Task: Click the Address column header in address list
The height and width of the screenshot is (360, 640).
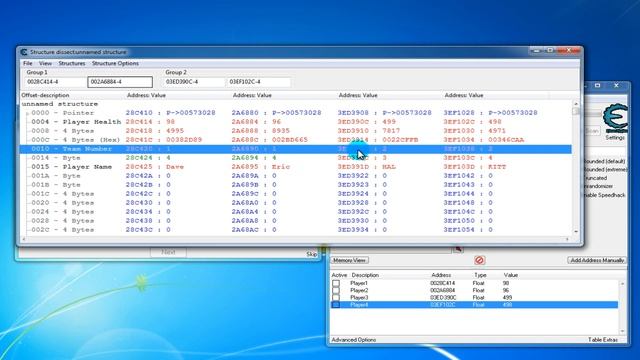Action: coord(441,275)
